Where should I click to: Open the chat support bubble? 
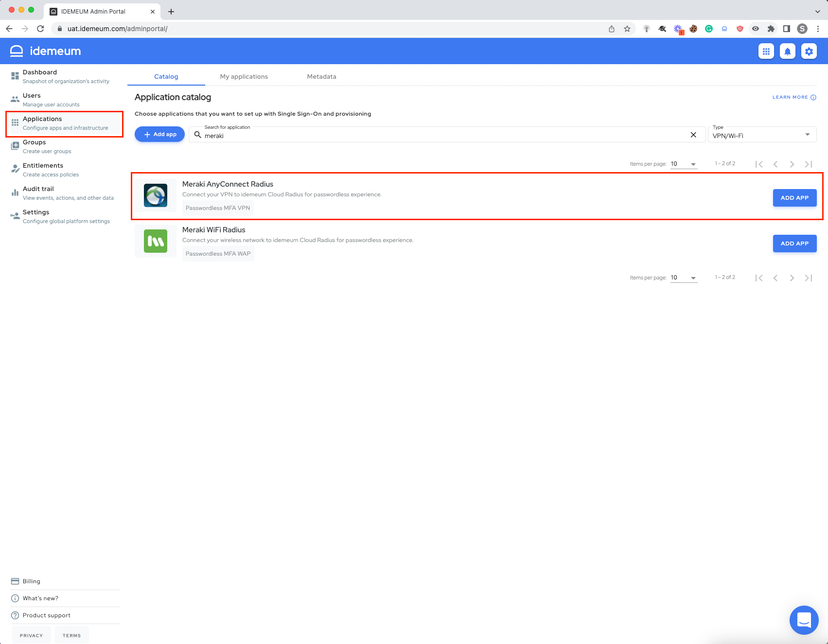click(x=804, y=620)
